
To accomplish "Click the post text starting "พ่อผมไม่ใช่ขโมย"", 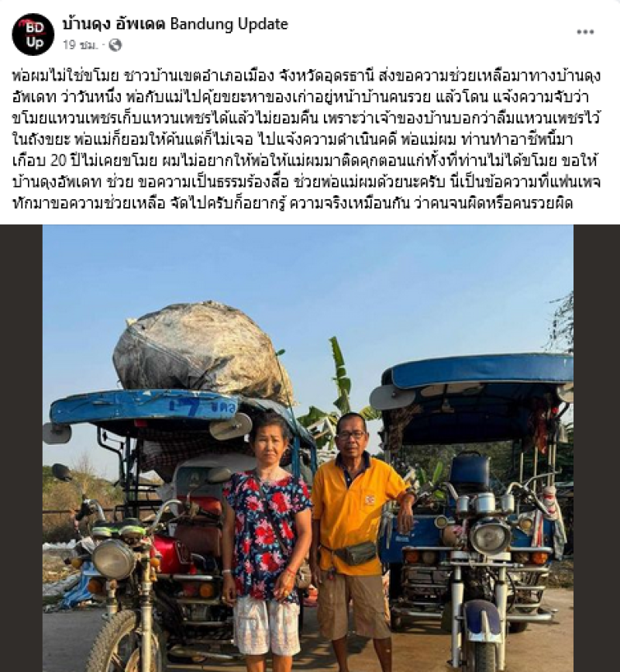I will [307, 140].
